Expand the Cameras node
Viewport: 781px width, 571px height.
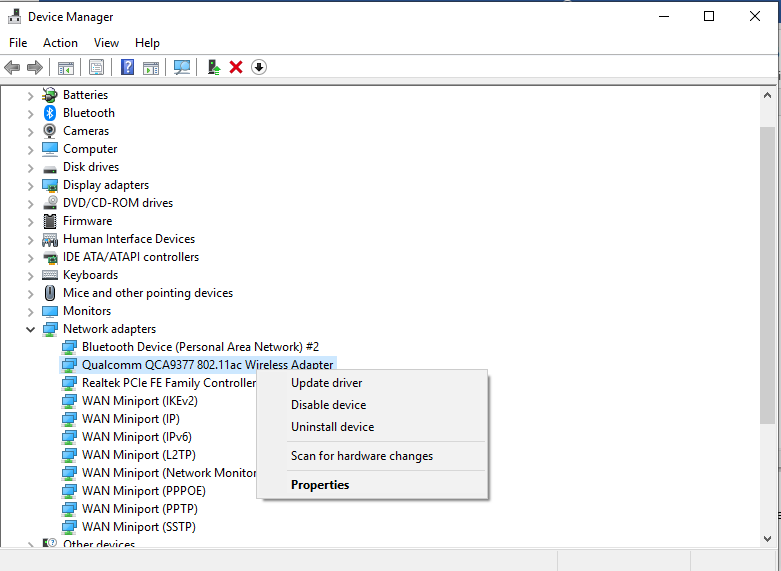point(30,132)
